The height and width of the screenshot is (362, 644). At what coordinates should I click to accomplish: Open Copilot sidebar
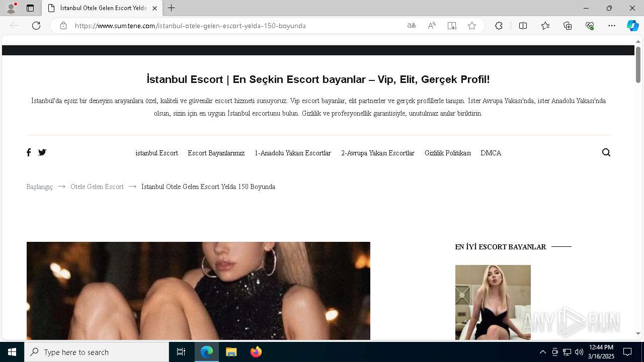tap(632, 26)
